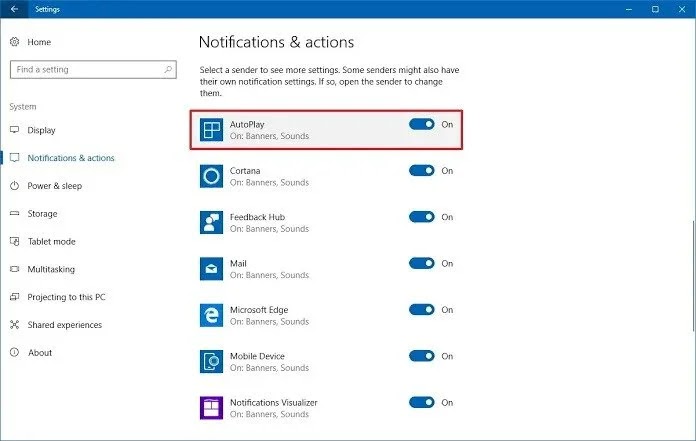The image size is (696, 441).
Task: Click the search magnifier icon
Action: 168,69
